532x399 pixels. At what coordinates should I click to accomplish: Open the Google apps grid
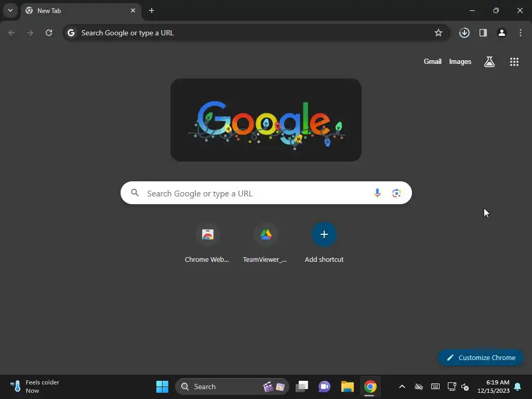pos(514,61)
